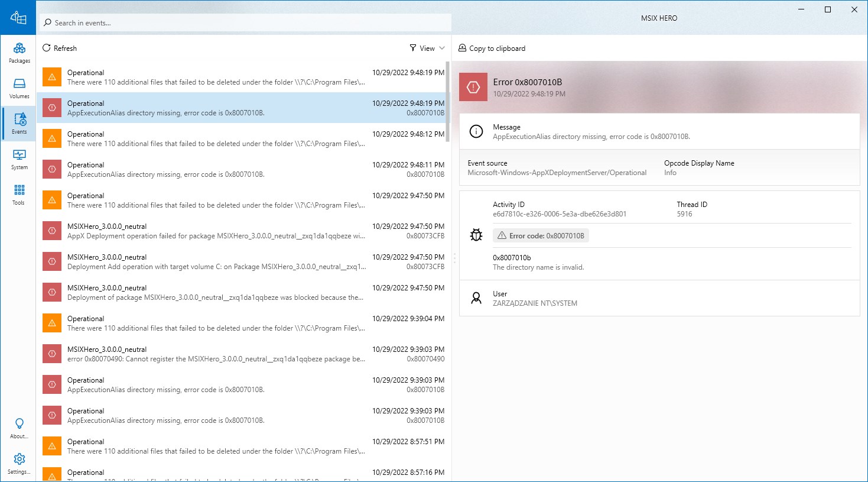Click the Activity ID value e6d7810c-e326-0006-5e3a-dbe626e3d801

560,214
